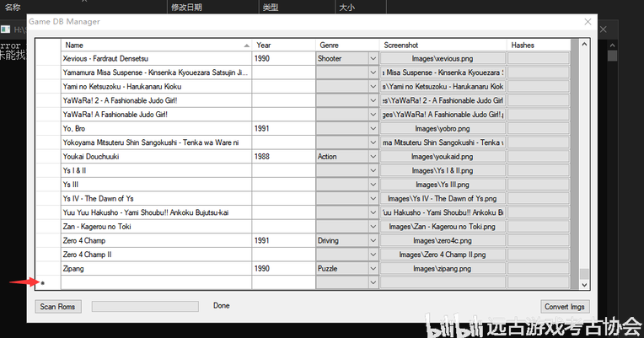Click the Year cell of the empty new row

(x=283, y=282)
